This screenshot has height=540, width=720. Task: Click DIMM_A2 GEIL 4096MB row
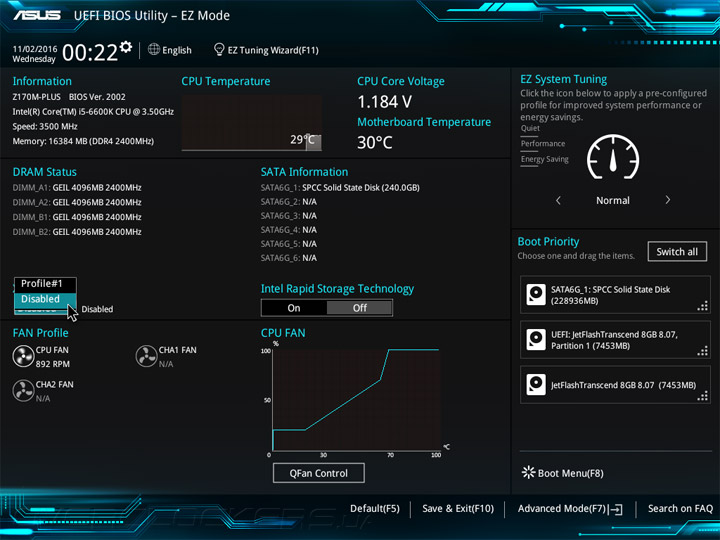(77, 202)
